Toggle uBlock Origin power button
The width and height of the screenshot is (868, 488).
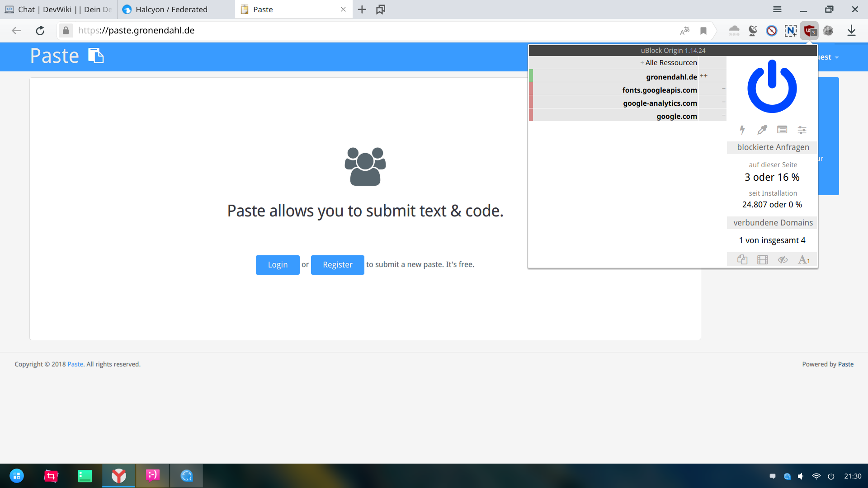(x=772, y=87)
